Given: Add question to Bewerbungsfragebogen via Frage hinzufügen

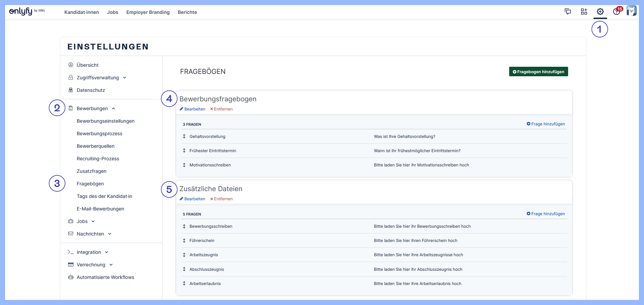Looking at the screenshot, I should 546,124.
